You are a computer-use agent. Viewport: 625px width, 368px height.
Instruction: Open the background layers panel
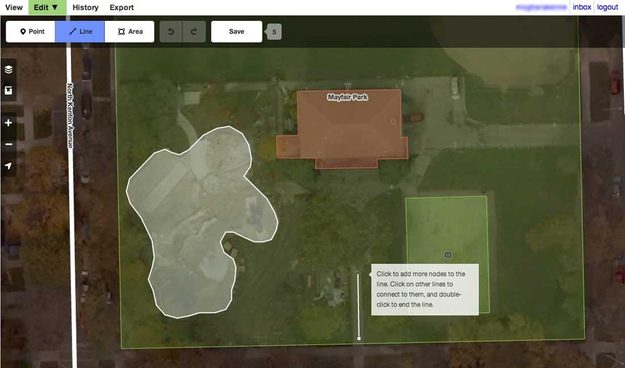(8, 70)
